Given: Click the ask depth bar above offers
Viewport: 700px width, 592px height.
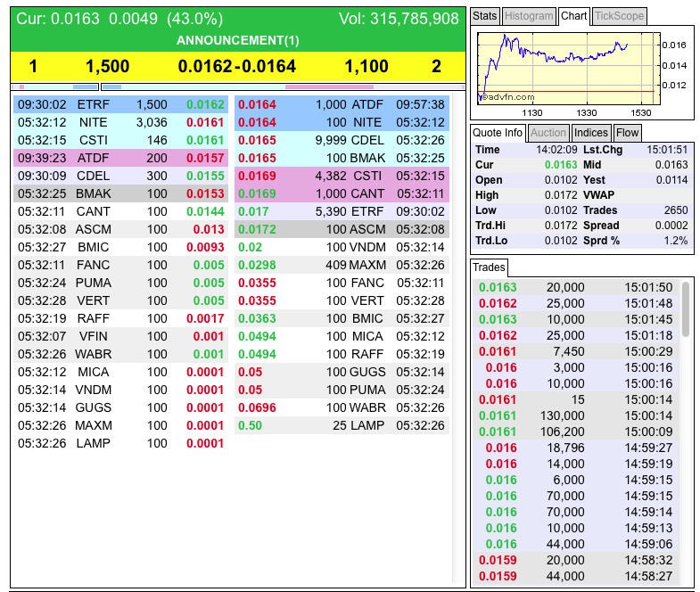Looking at the screenshot, I should 284,86.
